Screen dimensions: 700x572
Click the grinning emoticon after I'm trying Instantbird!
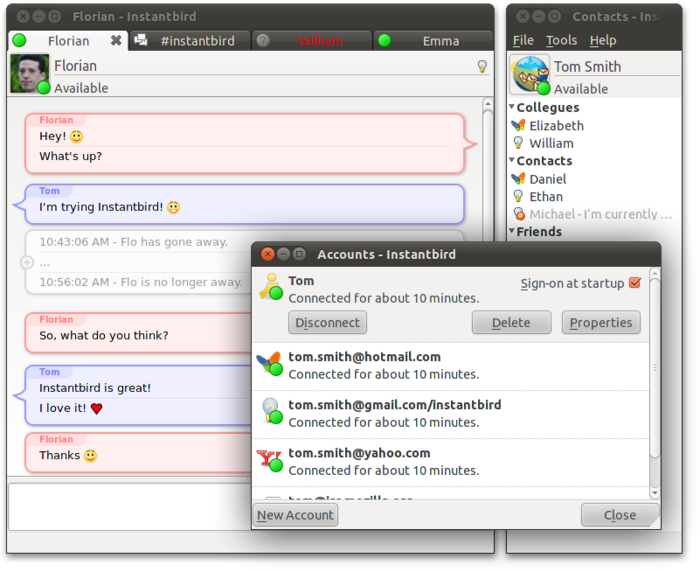174,208
